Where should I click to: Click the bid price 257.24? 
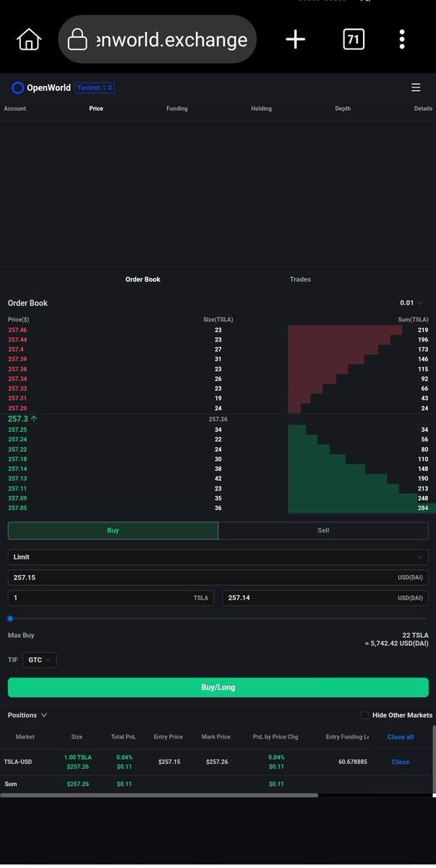click(x=17, y=440)
